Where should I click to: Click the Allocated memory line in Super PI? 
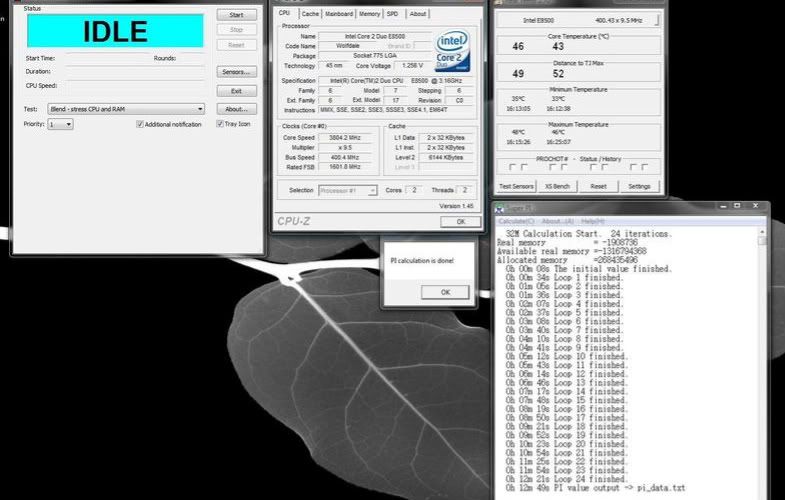pyautogui.click(x=567, y=260)
